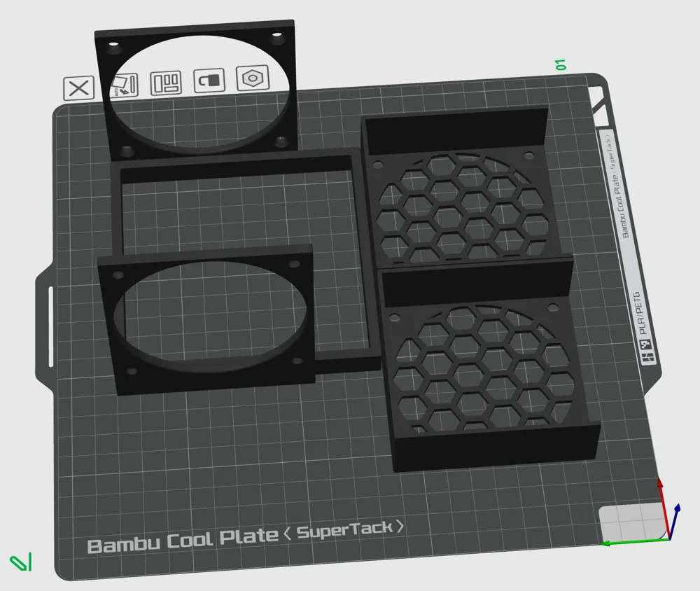
Task: Remove all objects with the plate X icon
Action: [x=79, y=88]
